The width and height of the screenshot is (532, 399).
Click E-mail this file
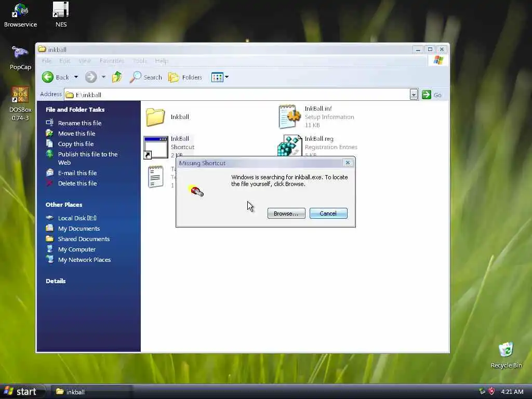77,173
